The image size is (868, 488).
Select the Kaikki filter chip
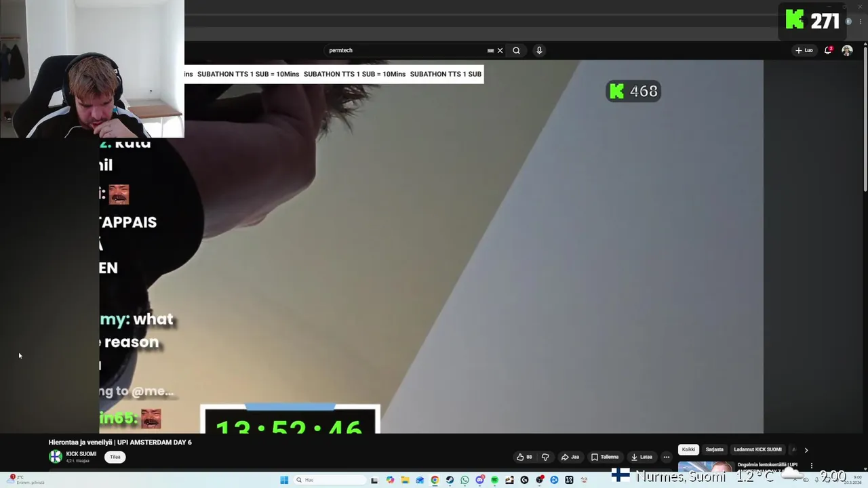tap(688, 449)
